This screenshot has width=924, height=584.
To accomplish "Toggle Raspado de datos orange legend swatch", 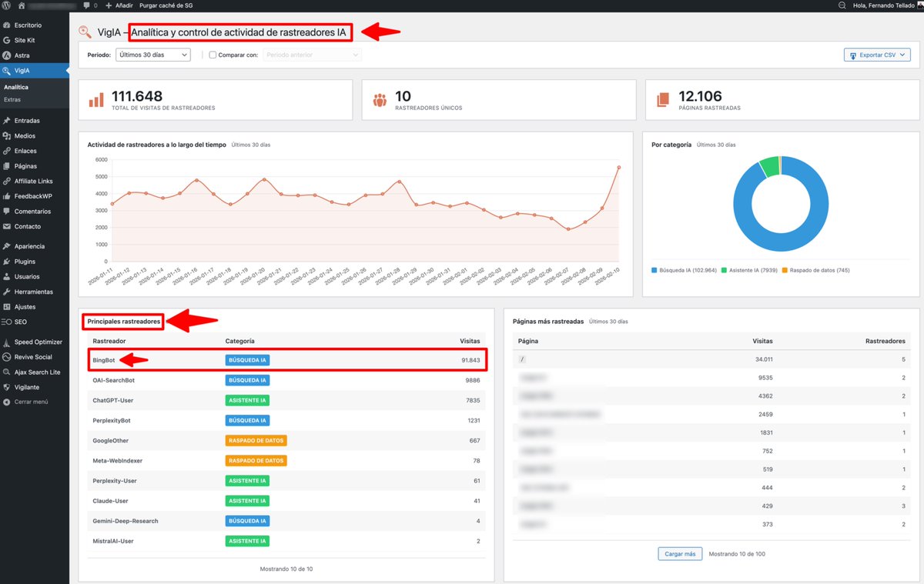I will (x=784, y=270).
